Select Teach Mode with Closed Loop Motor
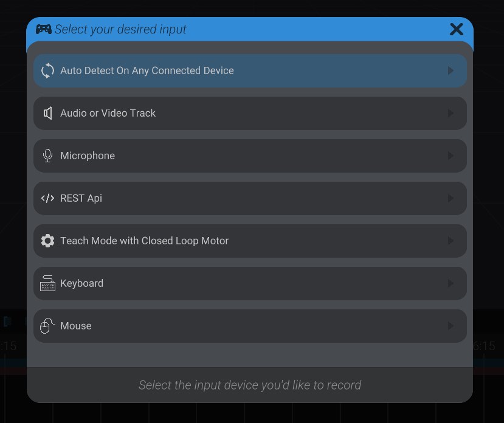The height and width of the screenshot is (423, 504). 250,241
